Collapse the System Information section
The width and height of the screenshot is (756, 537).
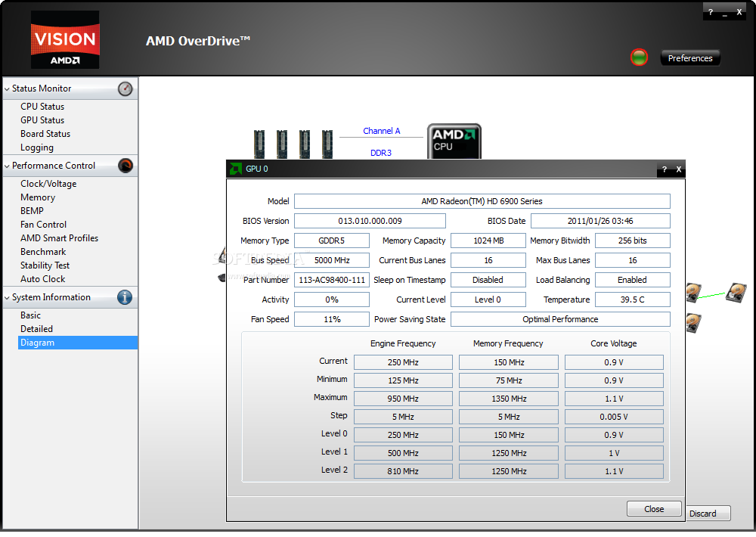[x=7, y=298]
